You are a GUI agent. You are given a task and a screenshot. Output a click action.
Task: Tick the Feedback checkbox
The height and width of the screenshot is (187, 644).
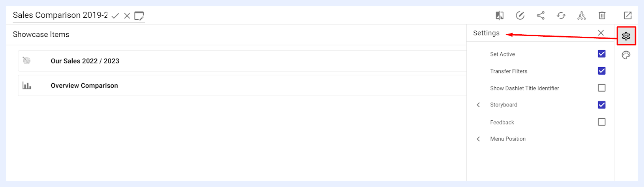point(601,122)
